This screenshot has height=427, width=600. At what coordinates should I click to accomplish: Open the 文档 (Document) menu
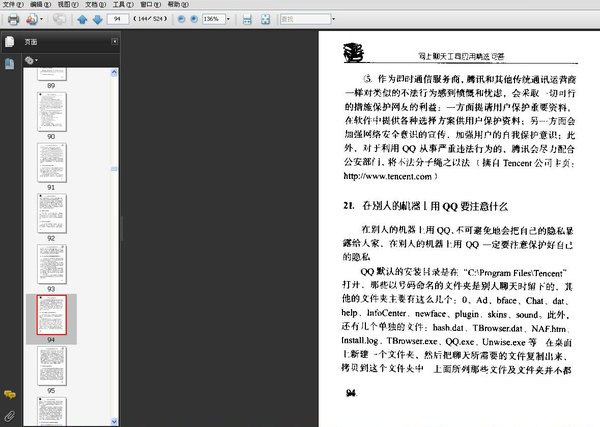[x=95, y=4]
